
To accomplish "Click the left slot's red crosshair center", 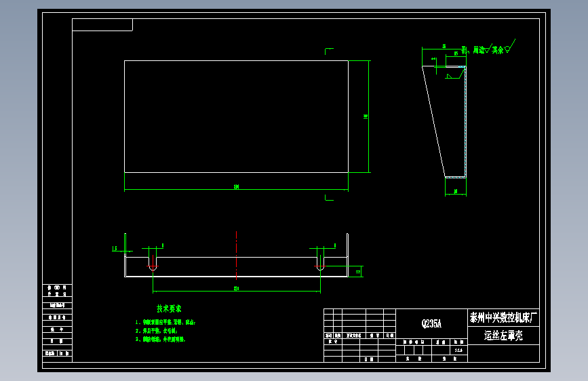I will click(x=153, y=266).
